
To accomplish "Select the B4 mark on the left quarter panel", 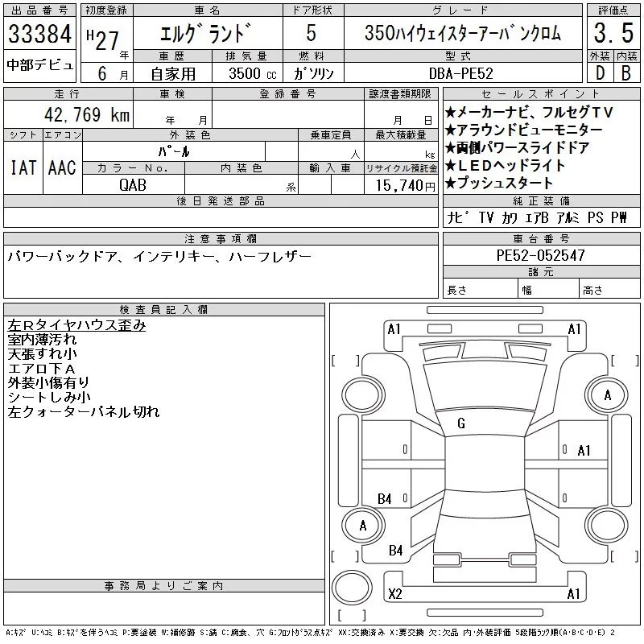I will pos(395,551).
